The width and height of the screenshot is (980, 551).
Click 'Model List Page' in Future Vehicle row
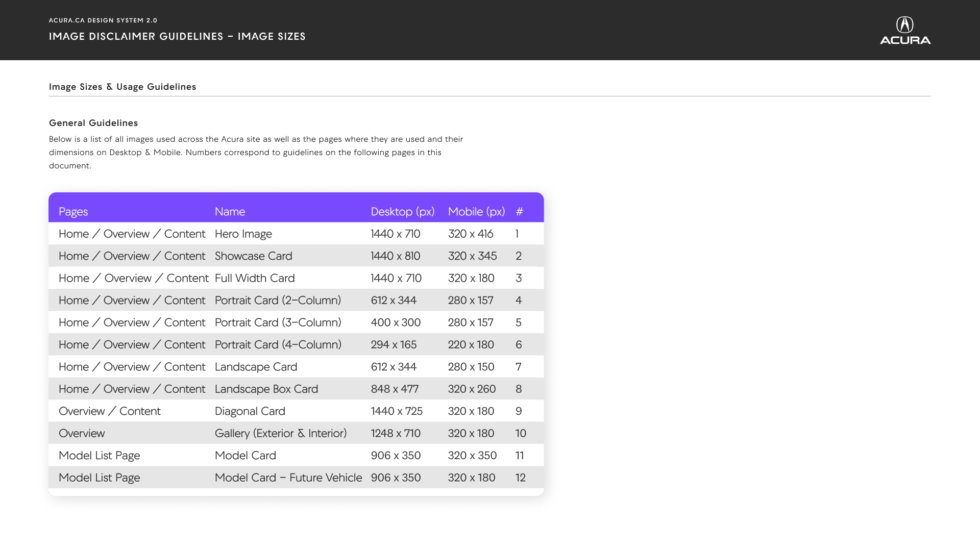click(x=99, y=478)
